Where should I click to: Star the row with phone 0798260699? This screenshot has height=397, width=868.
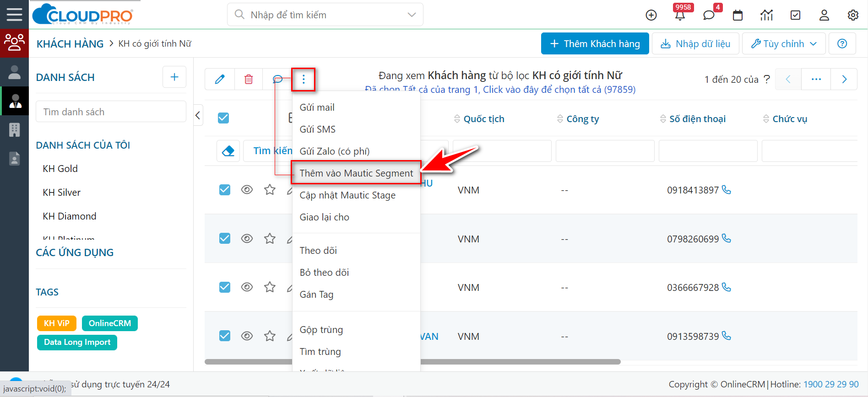270,238
